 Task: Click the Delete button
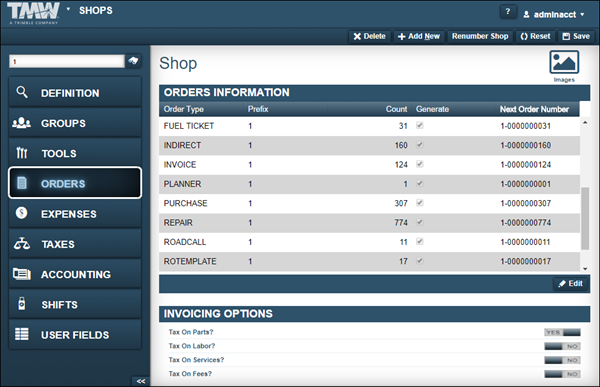click(369, 36)
